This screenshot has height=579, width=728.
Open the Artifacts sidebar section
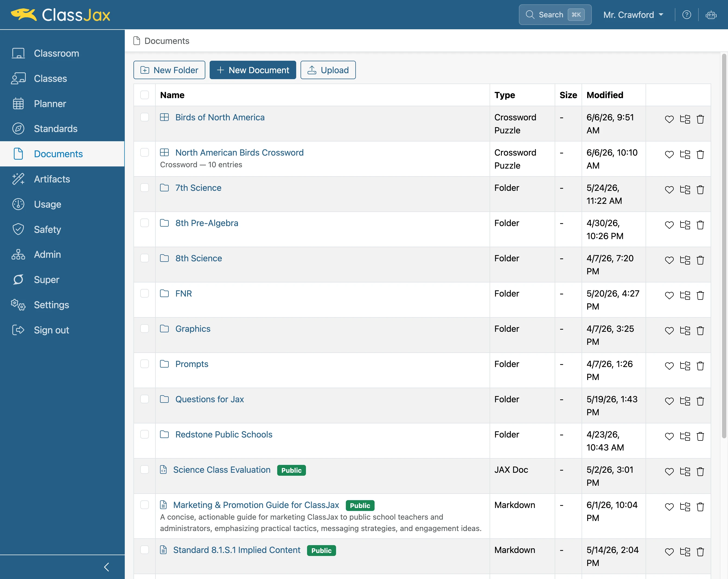pos(52,179)
